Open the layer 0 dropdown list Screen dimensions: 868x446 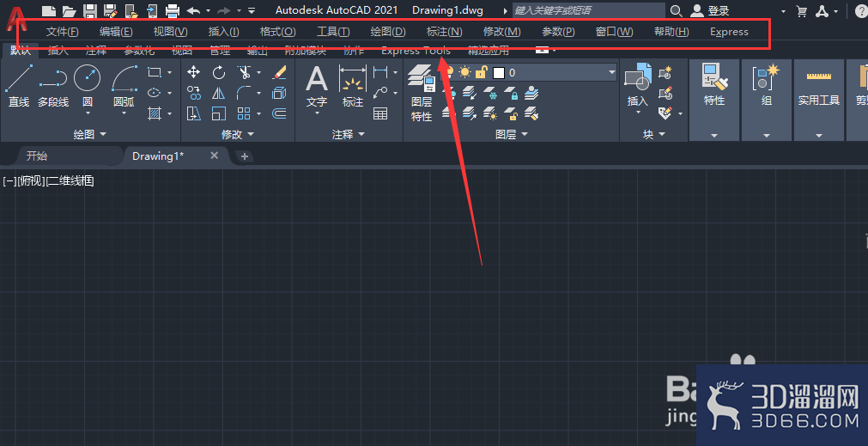611,72
